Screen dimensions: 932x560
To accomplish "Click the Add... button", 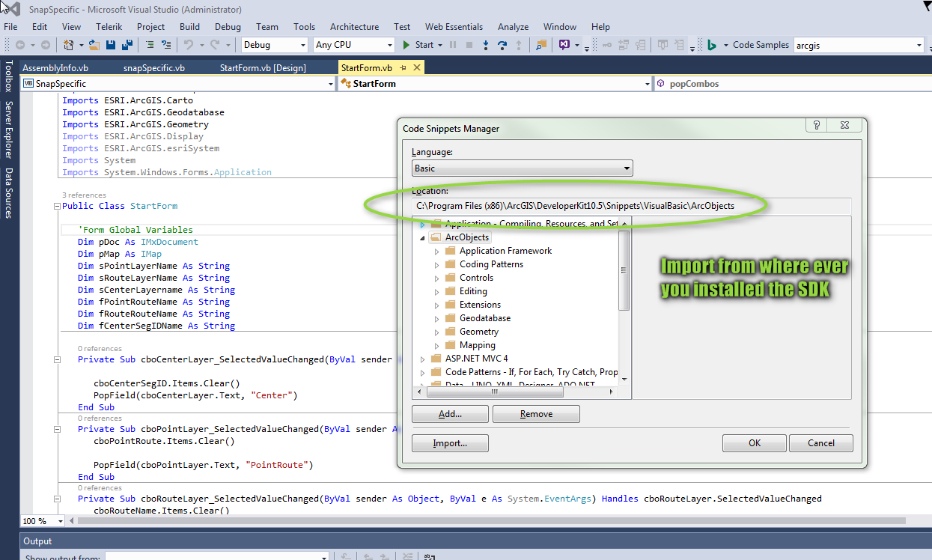I will point(450,414).
